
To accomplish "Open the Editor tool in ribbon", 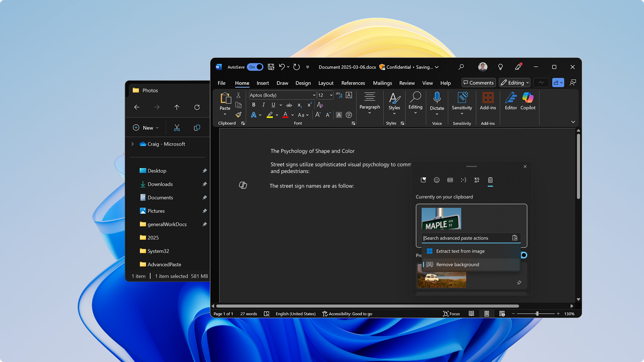I will click(511, 101).
